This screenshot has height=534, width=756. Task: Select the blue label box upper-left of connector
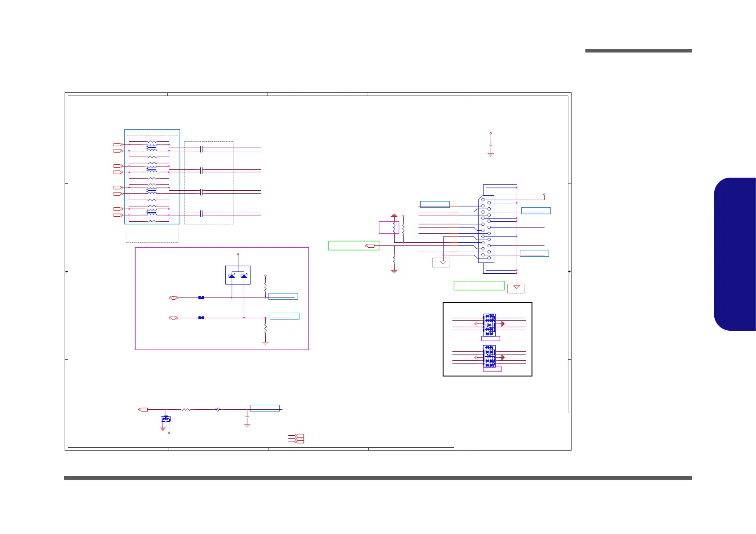click(x=435, y=204)
